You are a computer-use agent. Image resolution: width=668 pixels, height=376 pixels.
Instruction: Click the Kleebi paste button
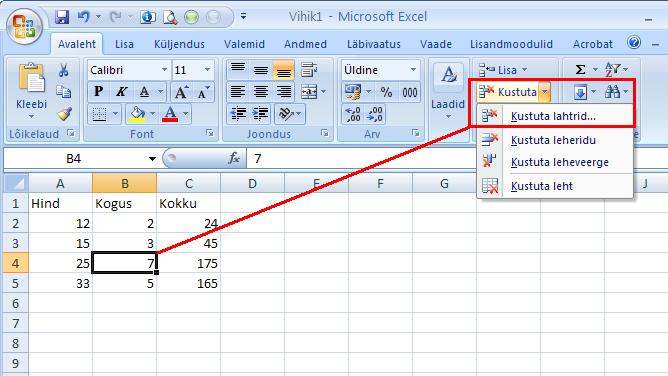32,91
